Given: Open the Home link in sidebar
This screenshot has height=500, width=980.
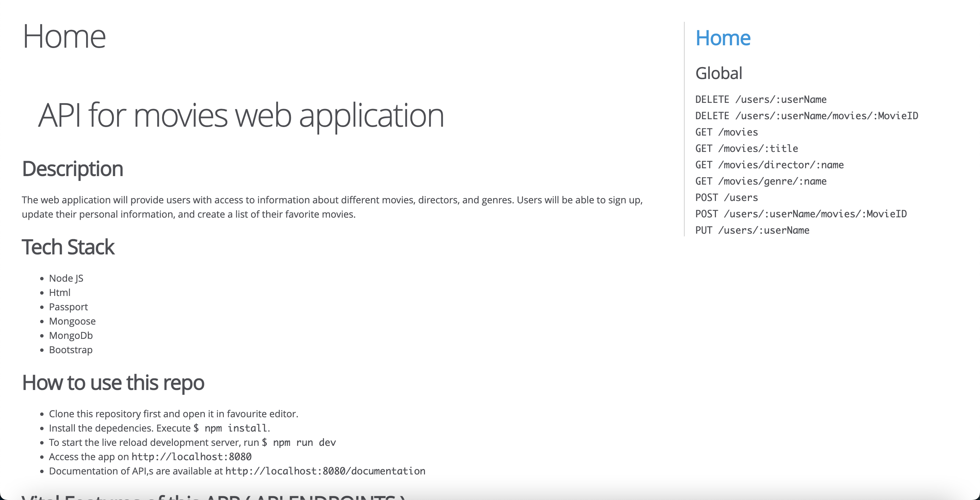Looking at the screenshot, I should pos(723,38).
